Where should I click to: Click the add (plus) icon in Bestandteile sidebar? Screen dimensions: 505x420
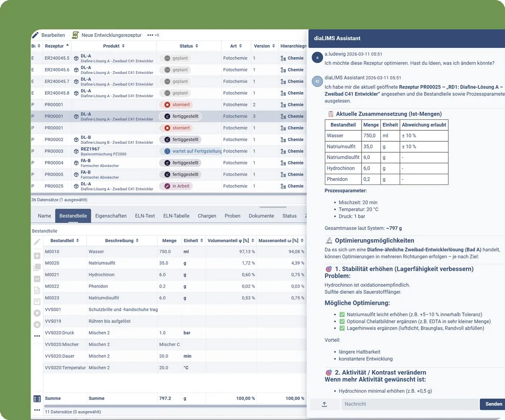point(37,256)
